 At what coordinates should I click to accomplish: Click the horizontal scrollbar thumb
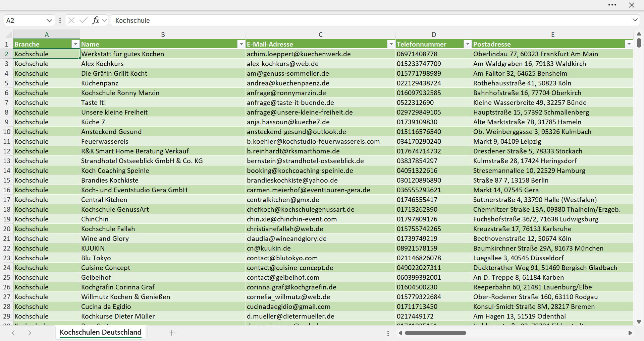coord(435,333)
